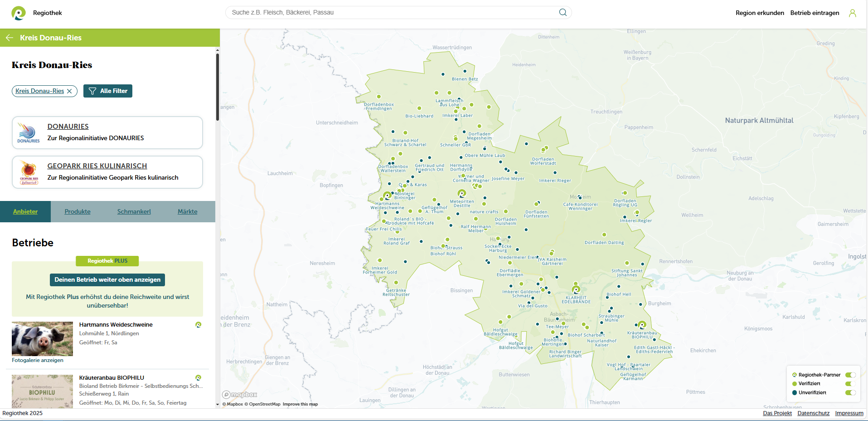The height and width of the screenshot is (421, 868).
Task: Open Kräuteranbau BIOPHILU thumbnail image
Action: click(x=42, y=392)
